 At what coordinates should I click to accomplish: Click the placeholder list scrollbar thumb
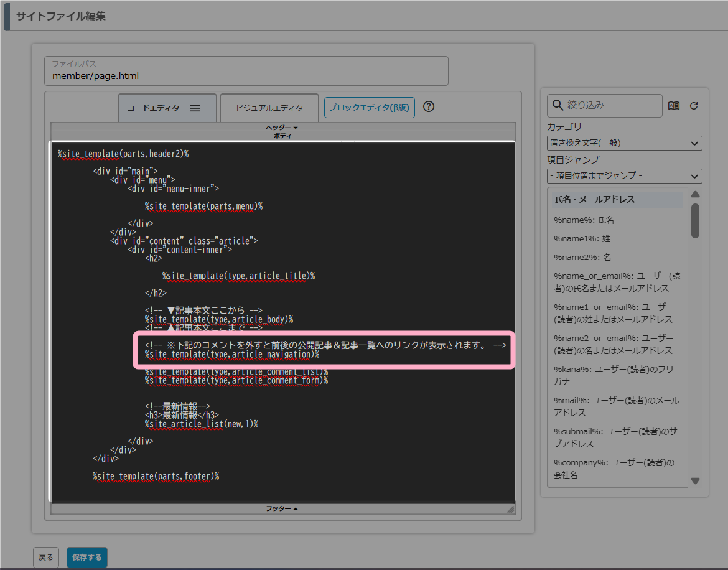point(695,221)
